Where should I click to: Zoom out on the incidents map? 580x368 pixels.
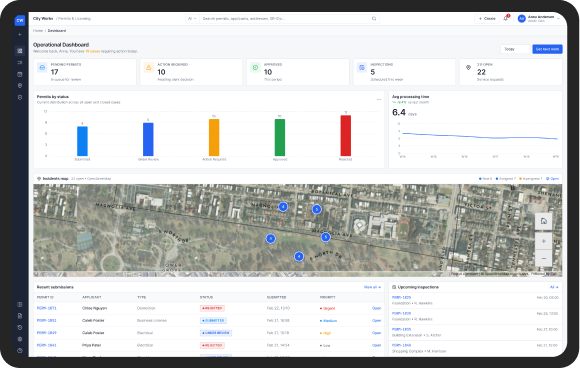pos(543,258)
